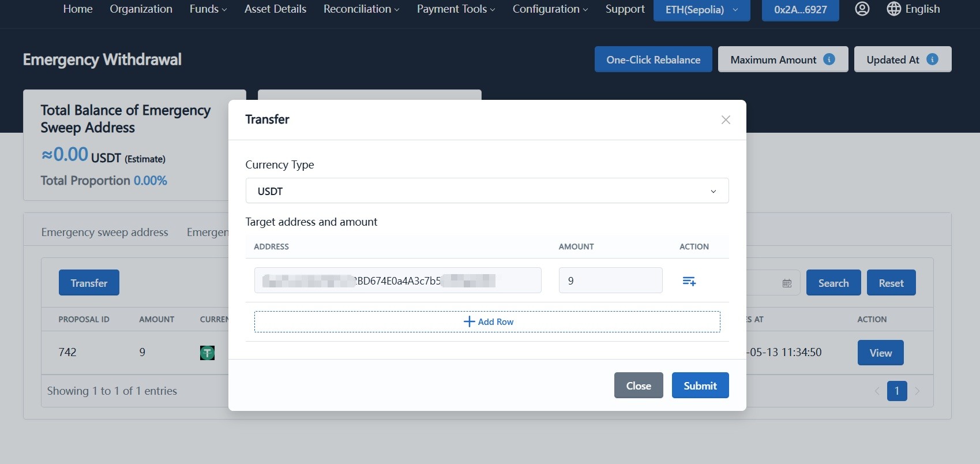
Task: Click the ≈0.00 USDT balance value
Action: point(103,155)
